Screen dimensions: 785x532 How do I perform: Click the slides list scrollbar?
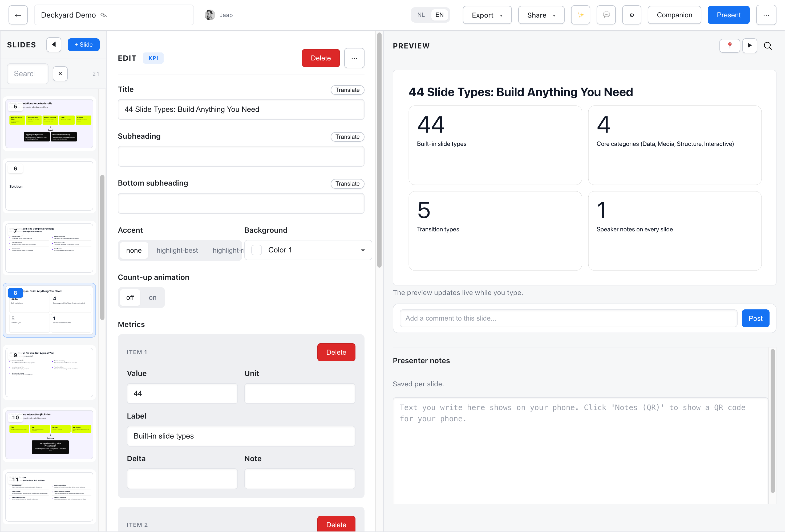[x=102, y=247]
